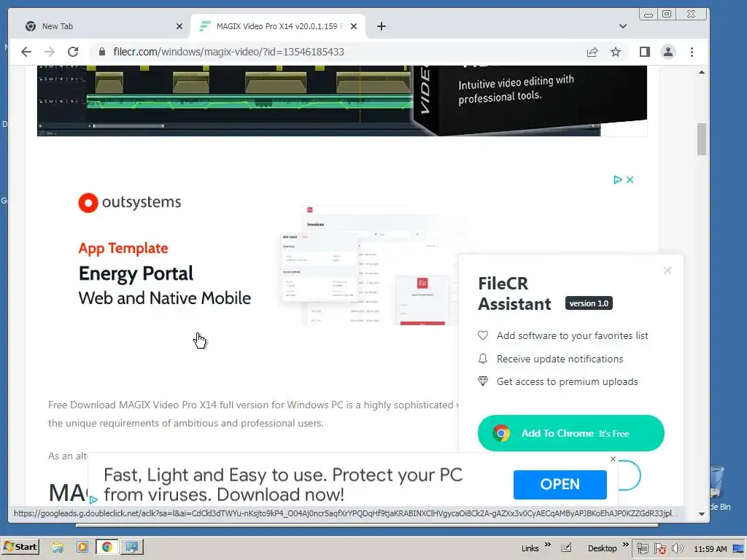Click the page scrollbar up arrow
The width and height of the screenshot is (747, 560).
point(701,72)
